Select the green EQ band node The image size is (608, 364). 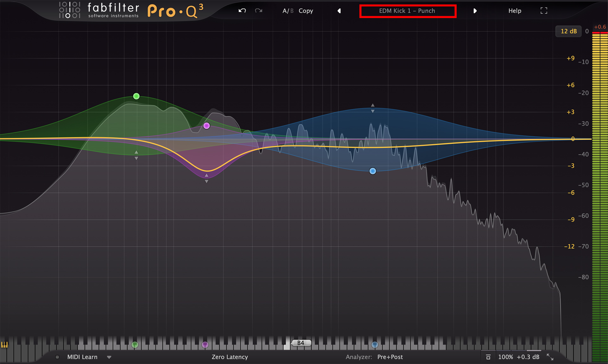136,96
